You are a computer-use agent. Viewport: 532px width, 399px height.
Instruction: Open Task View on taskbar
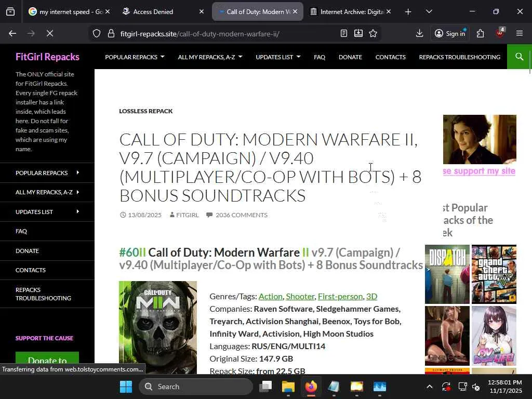(x=265, y=387)
